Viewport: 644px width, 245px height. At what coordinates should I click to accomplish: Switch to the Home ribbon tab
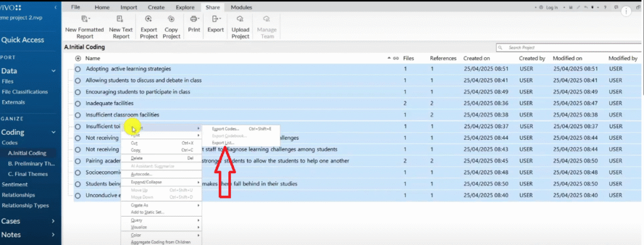pos(103,8)
